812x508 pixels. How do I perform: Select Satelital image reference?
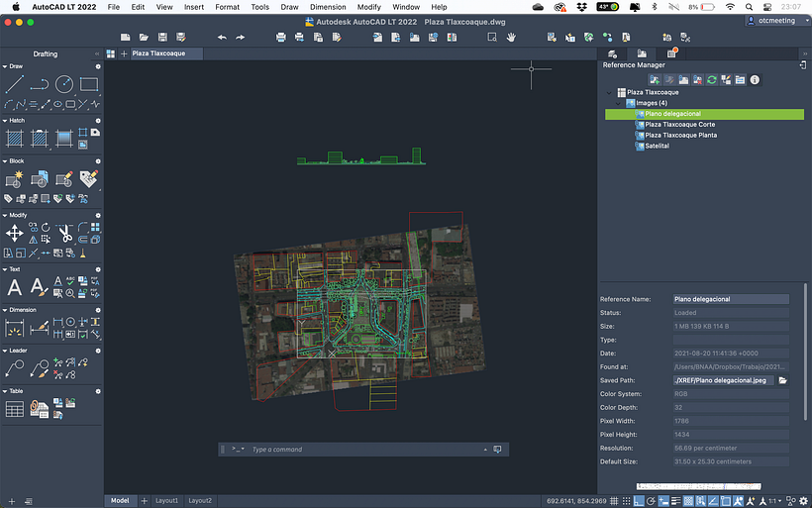coord(658,146)
